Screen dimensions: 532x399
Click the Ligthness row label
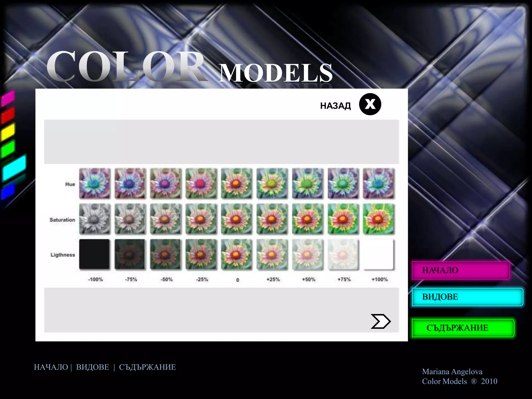[x=63, y=255]
